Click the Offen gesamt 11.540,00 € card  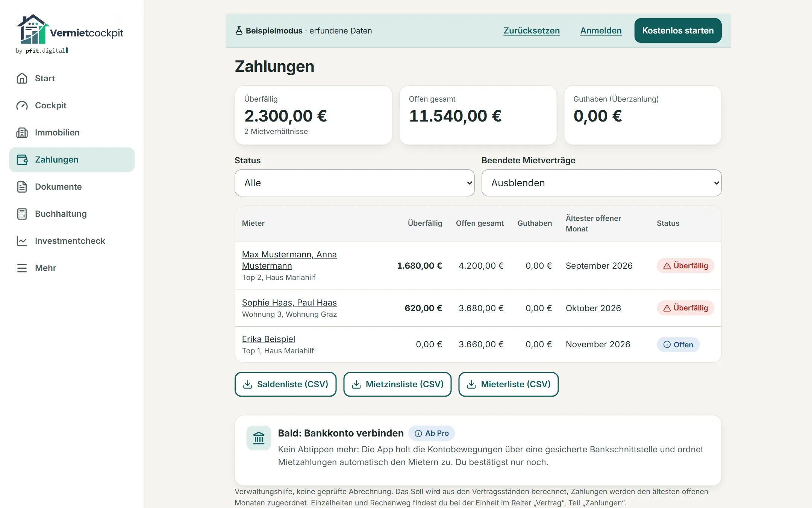click(x=478, y=115)
